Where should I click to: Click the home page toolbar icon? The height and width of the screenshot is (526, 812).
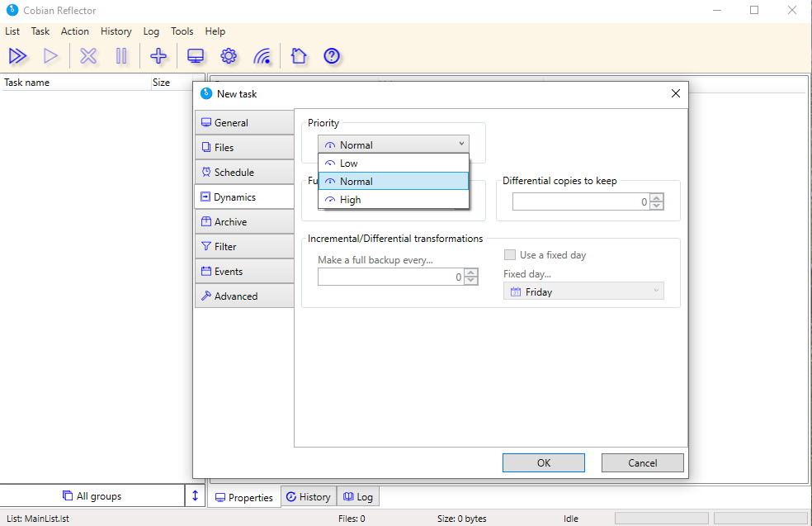pyautogui.click(x=299, y=56)
